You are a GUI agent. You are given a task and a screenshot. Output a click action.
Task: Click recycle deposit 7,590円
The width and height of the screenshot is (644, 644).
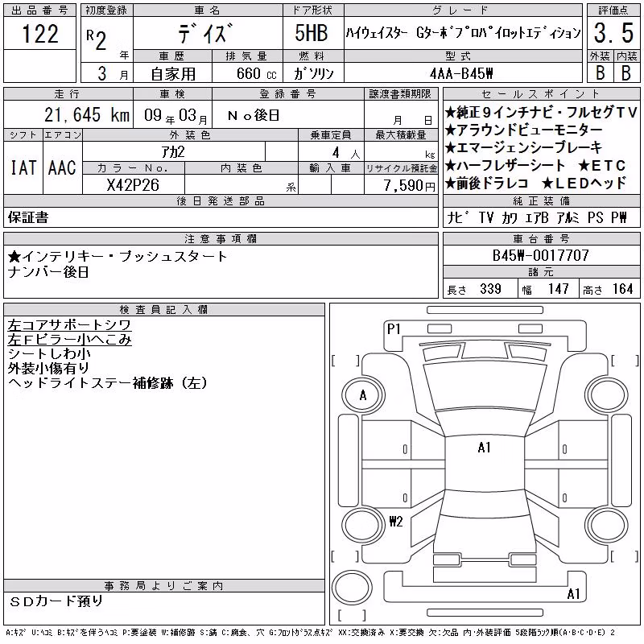click(x=410, y=186)
